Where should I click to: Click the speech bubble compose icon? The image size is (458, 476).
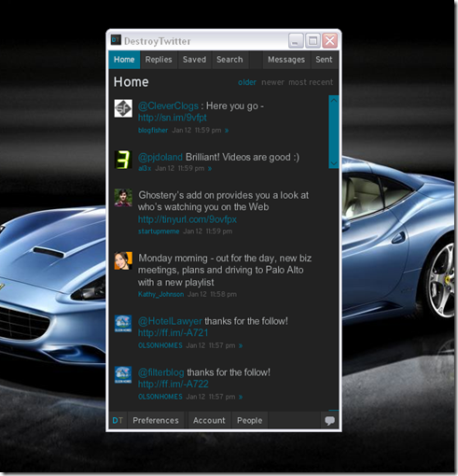pos(329,421)
